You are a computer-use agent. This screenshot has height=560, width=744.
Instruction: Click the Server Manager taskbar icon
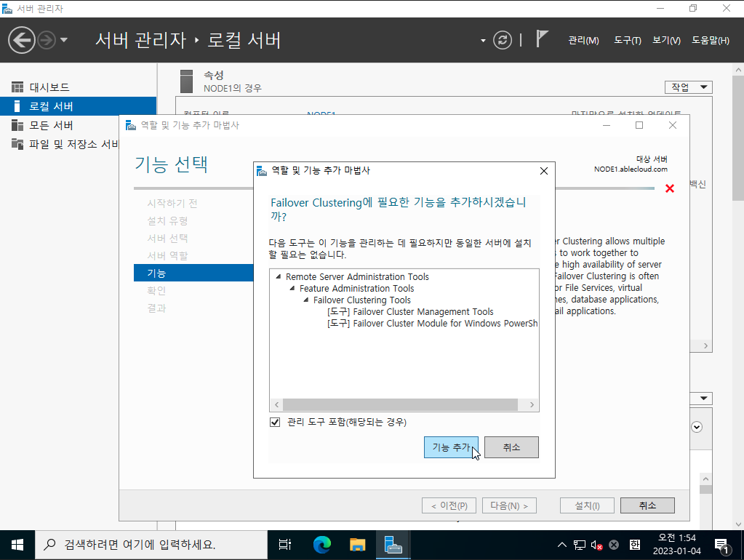[393, 545]
